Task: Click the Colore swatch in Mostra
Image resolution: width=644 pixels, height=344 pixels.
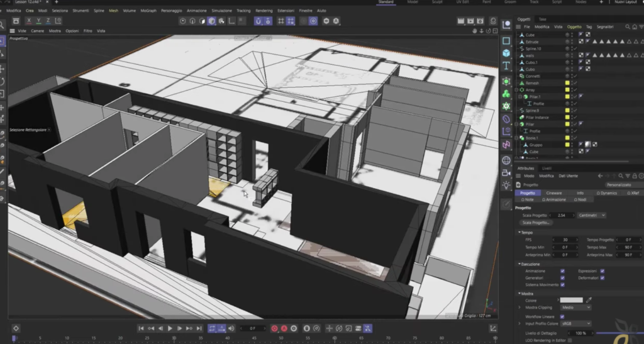Action: pos(571,300)
